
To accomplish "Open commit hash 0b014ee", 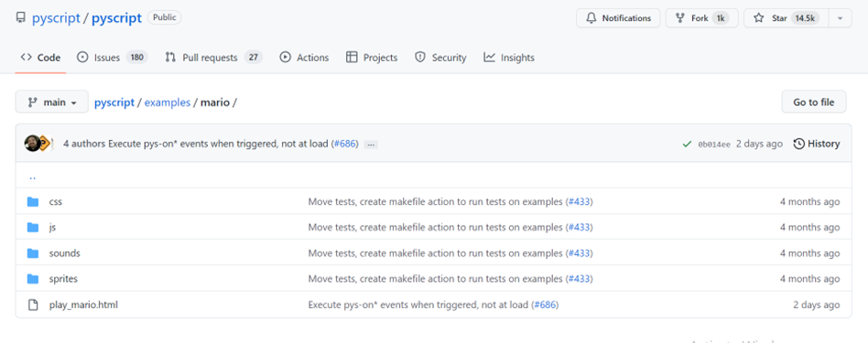I will pos(714,144).
